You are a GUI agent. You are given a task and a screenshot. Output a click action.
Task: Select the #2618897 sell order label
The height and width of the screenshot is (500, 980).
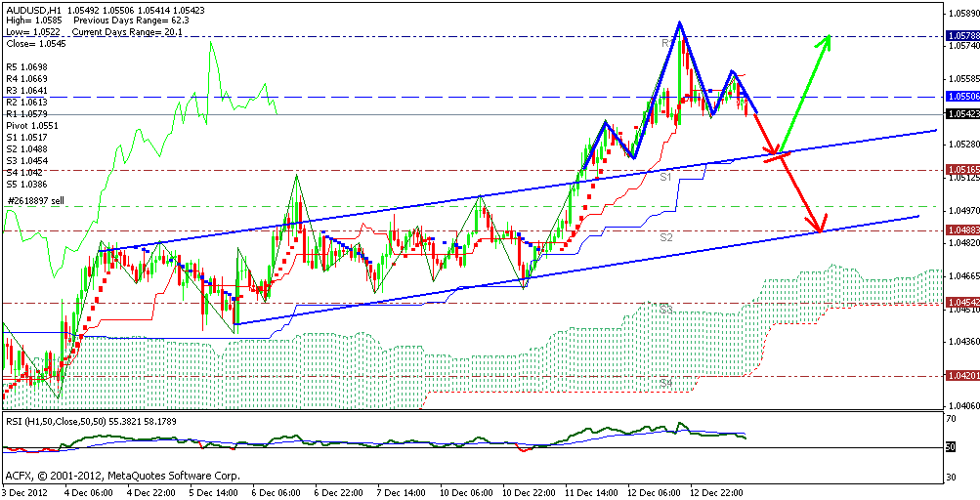(x=36, y=200)
